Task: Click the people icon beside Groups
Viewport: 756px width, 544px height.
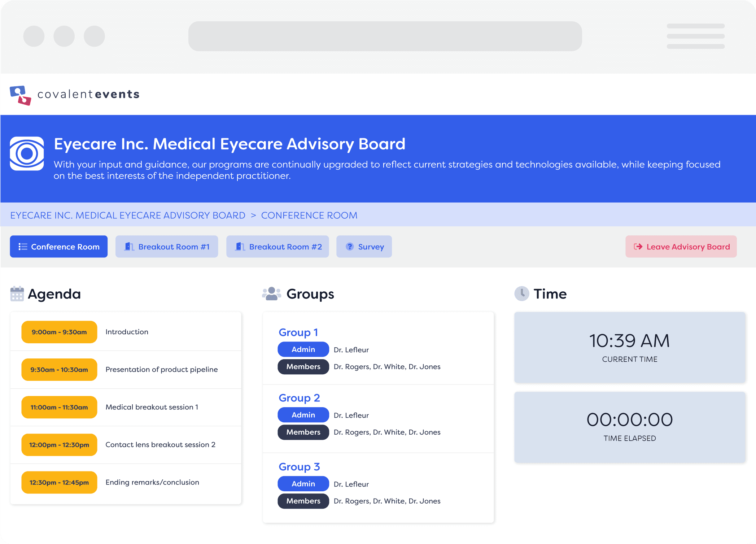Action: coord(272,294)
